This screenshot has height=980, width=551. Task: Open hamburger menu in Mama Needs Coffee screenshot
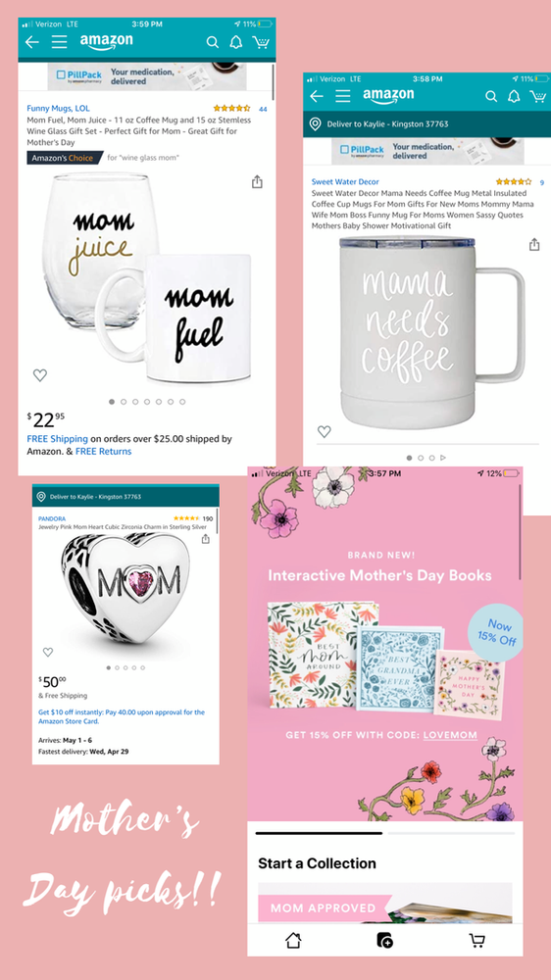tap(343, 96)
